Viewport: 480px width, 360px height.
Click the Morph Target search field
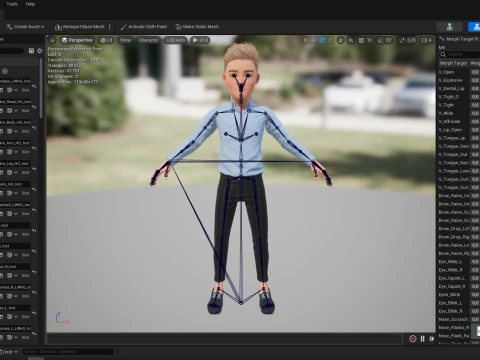(x=461, y=54)
